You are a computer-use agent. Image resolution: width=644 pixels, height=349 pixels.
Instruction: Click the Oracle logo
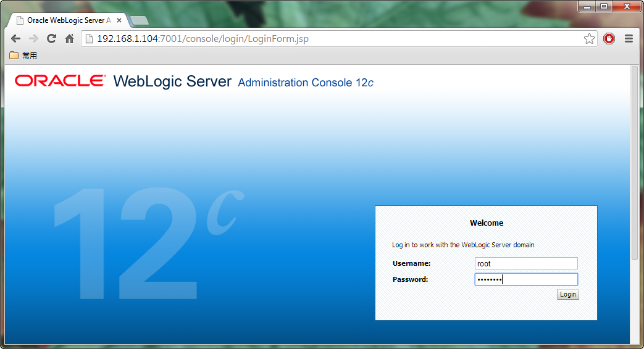61,81
